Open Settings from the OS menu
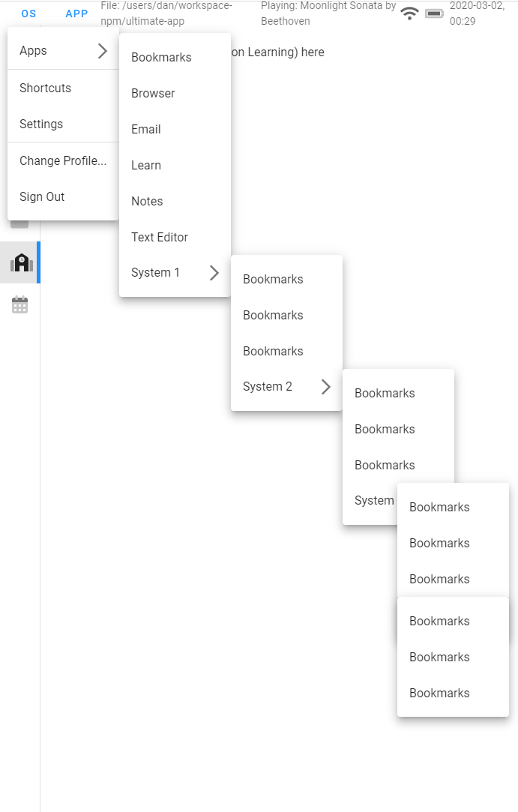Image resolution: width=518 pixels, height=812 pixels. pyautogui.click(x=41, y=124)
